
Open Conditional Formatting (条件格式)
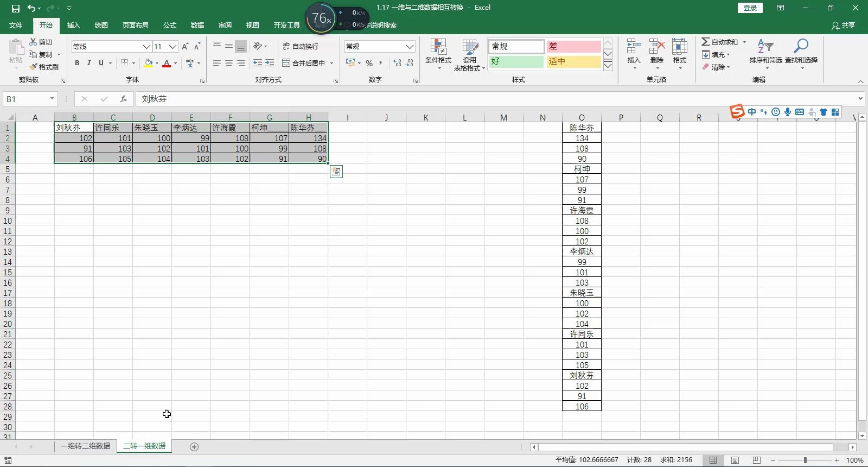pos(438,54)
